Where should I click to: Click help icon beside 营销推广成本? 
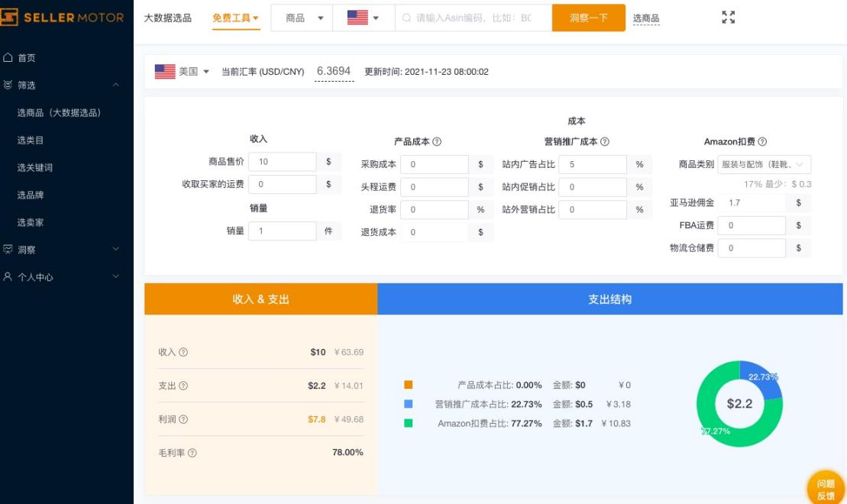(x=605, y=142)
